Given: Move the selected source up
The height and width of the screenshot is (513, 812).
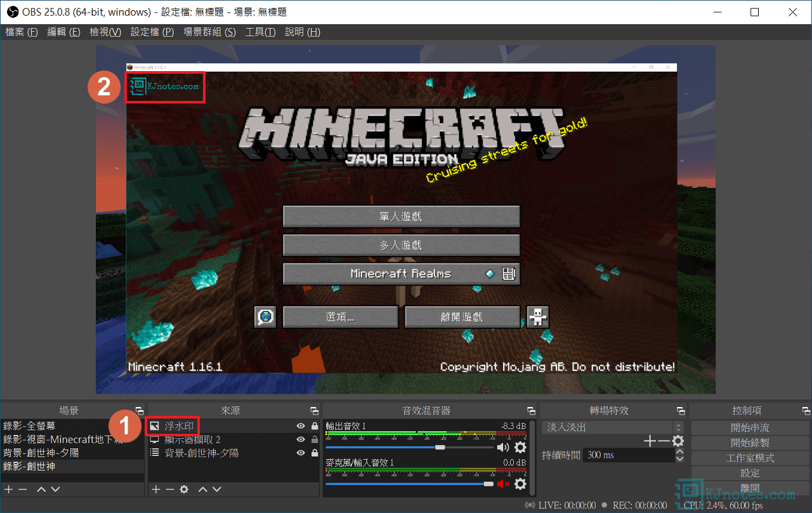Looking at the screenshot, I should click(x=203, y=490).
